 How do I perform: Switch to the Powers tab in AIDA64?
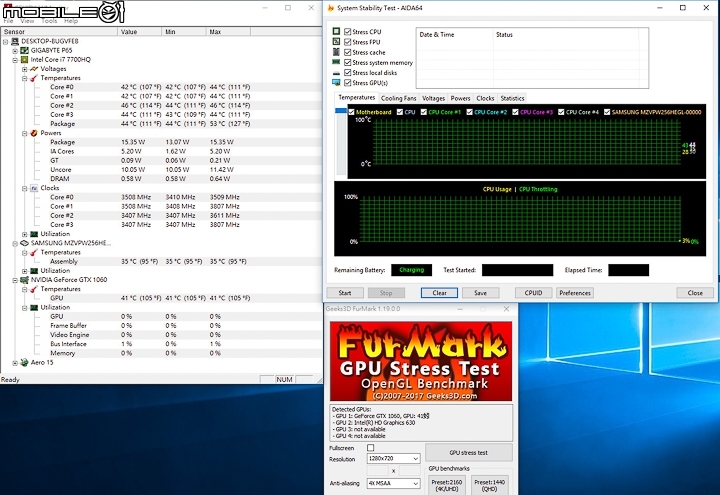(x=461, y=98)
